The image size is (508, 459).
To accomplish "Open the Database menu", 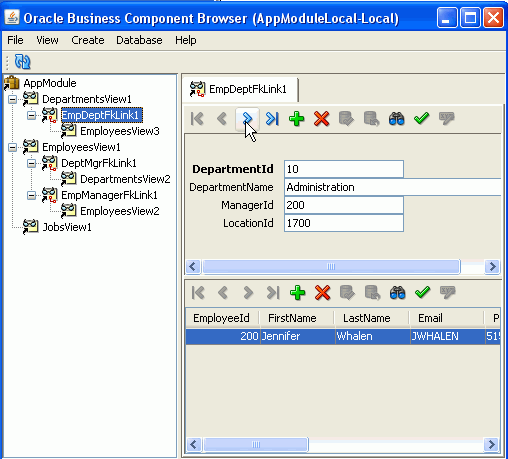I will tap(139, 40).
